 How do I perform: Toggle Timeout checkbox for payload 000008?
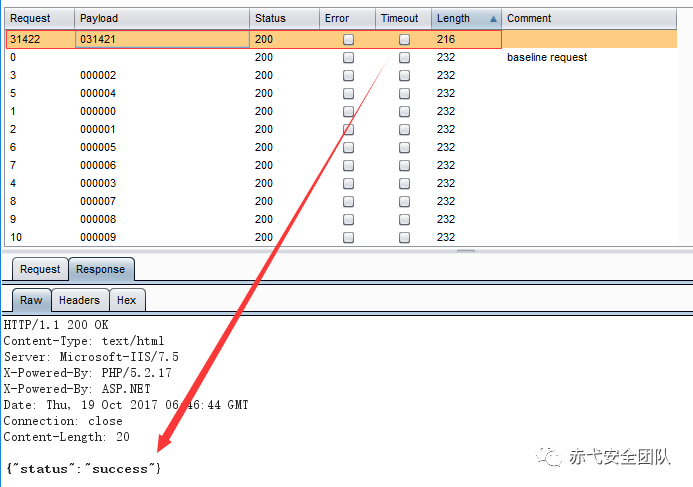pyautogui.click(x=404, y=219)
